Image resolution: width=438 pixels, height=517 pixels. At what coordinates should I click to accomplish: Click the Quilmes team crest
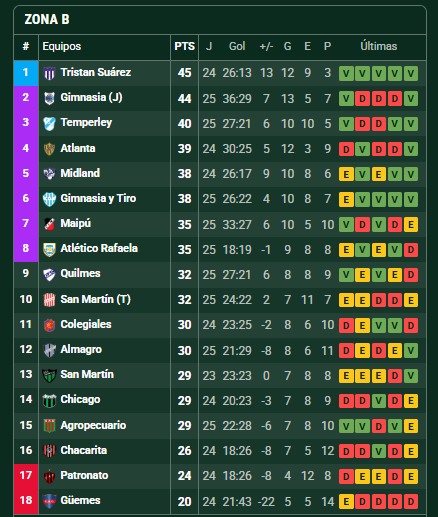point(49,274)
